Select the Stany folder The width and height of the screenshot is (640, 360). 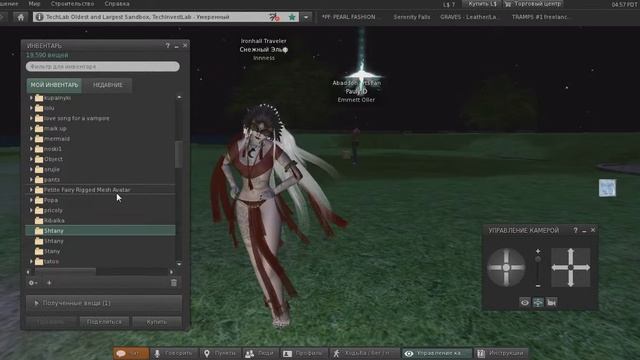100,251
